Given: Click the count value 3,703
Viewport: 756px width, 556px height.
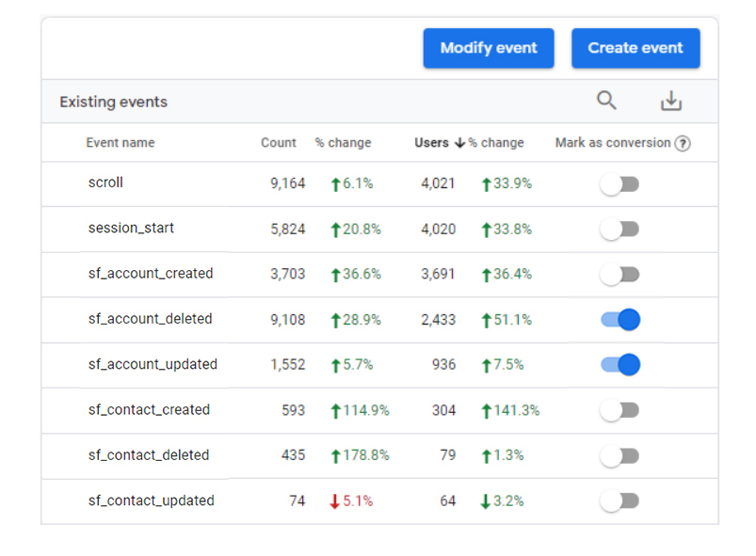Looking at the screenshot, I should (288, 274).
